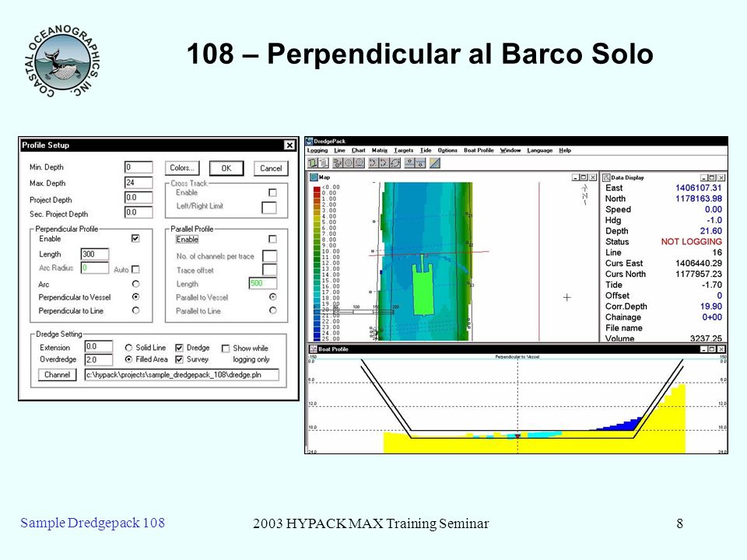Open the Tide menu
The height and width of the screenshot is (560, 747).
pos(426,150)
